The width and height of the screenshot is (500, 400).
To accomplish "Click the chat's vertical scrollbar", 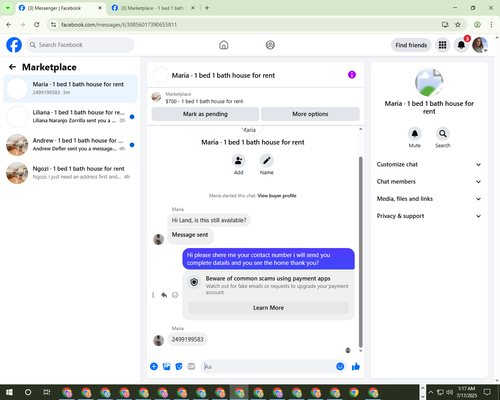I will [x=360, y=252].
